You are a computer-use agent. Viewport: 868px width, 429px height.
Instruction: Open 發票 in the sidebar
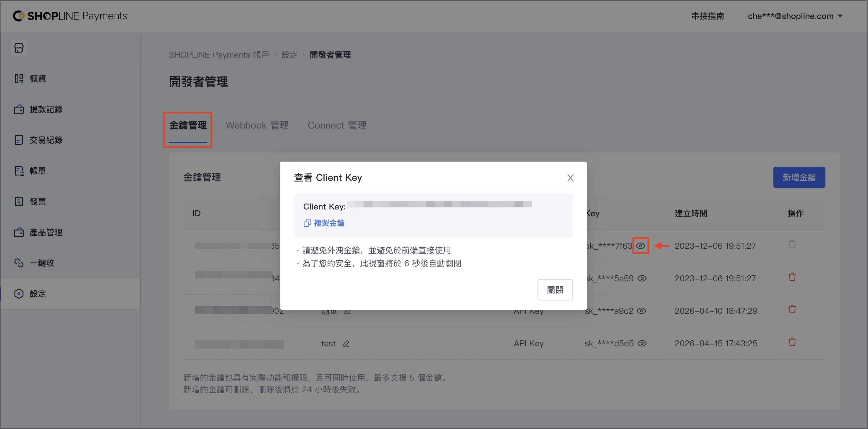70,201
